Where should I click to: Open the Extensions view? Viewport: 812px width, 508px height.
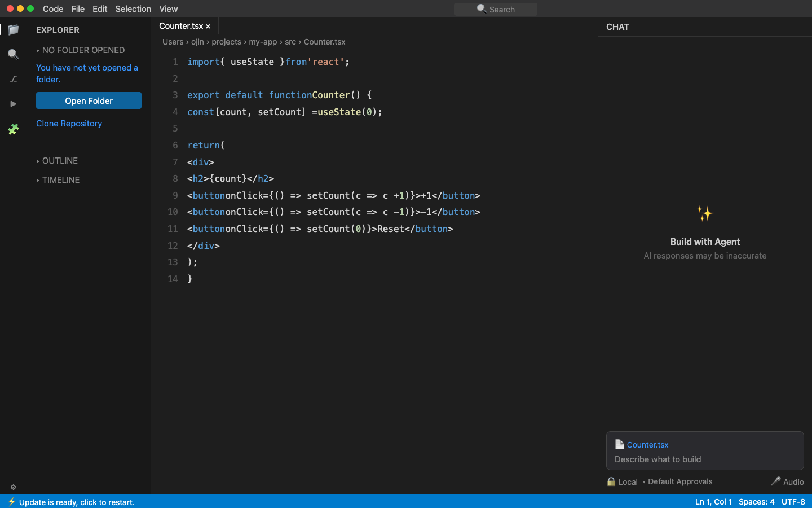click(13, 129)
